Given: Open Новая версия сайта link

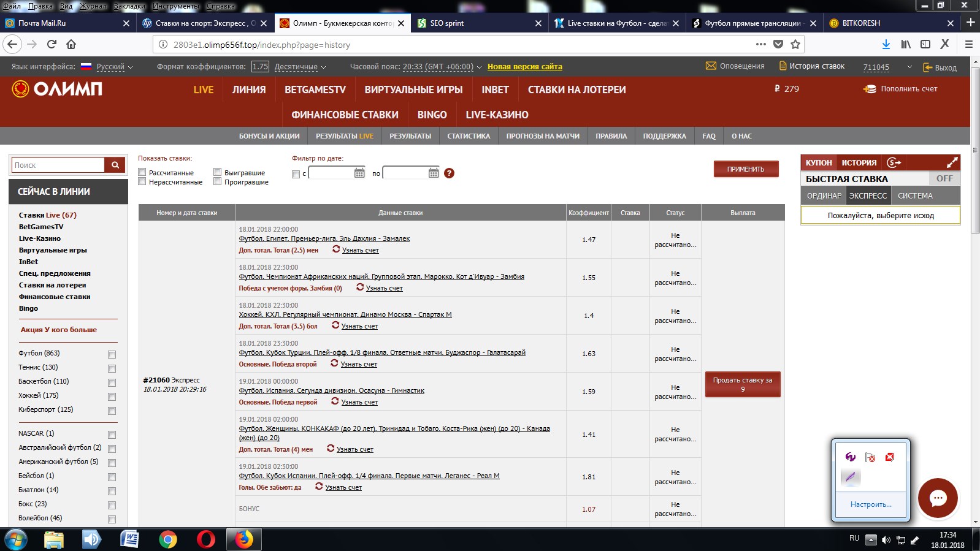Looking at the screenshot, I should click(x=524, y=67).
